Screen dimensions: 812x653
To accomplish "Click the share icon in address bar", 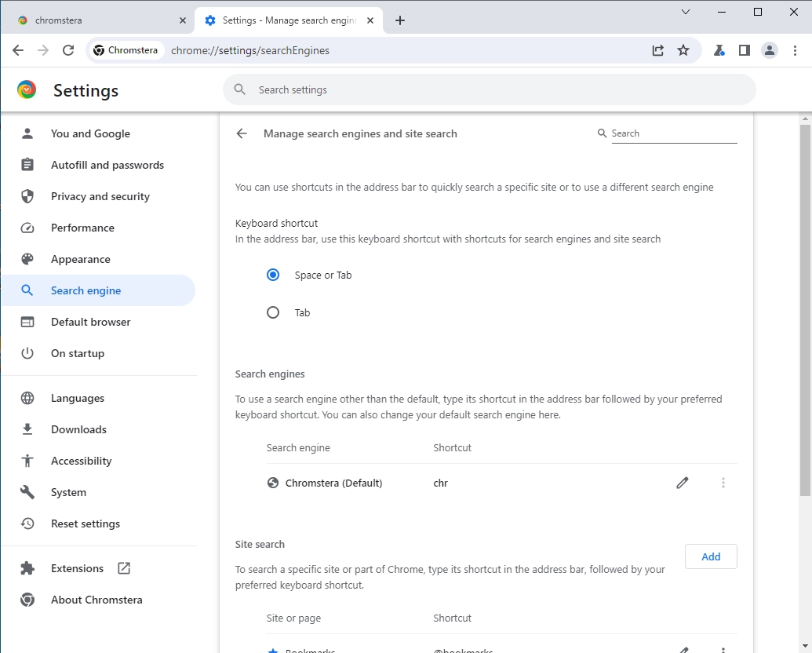I will point(657,49).
